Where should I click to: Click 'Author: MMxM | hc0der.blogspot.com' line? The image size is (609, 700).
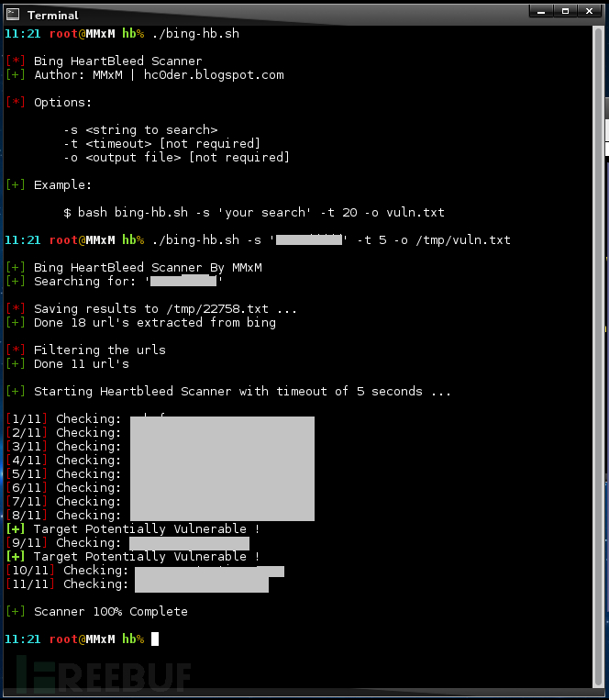coord(145,75)
